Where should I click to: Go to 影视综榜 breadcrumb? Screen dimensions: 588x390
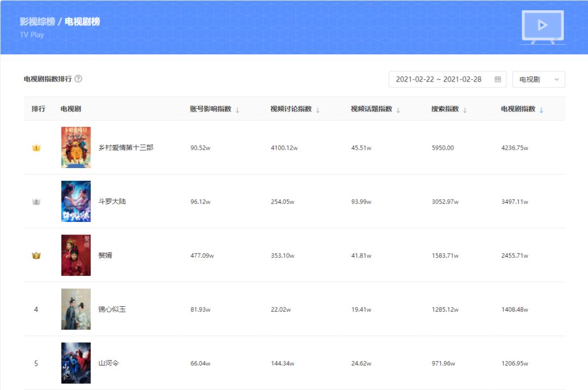tap(37, 22)
